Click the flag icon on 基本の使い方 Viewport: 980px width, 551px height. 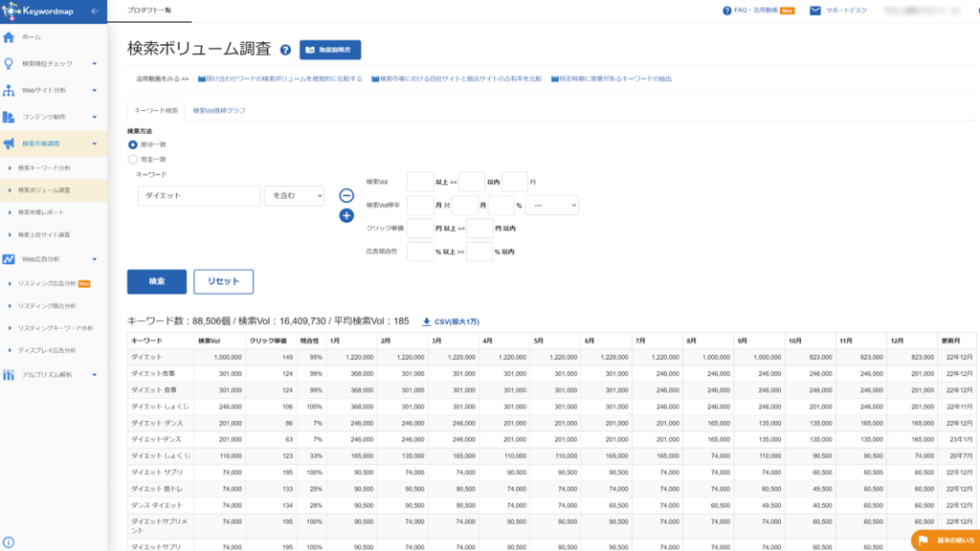924,540
